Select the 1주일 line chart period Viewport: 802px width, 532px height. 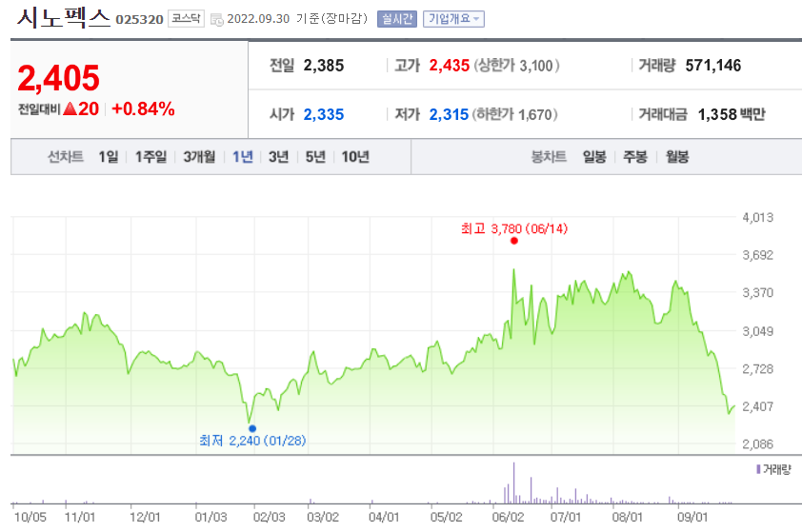(150, 156)
